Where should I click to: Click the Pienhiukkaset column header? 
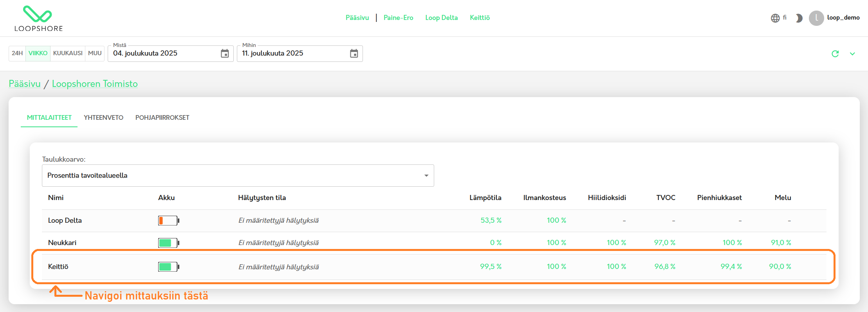point(719,198)
